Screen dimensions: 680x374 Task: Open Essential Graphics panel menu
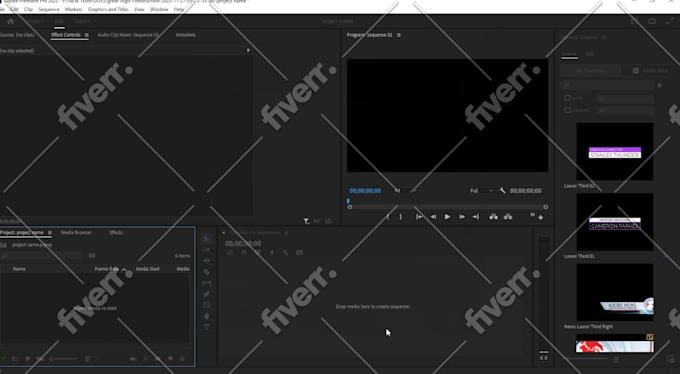point(604,37)
